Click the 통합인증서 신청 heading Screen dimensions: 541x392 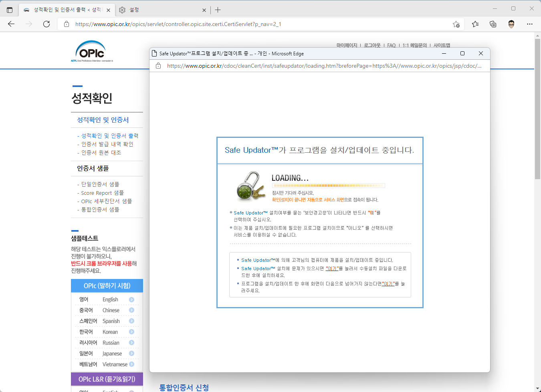(184, 388)
